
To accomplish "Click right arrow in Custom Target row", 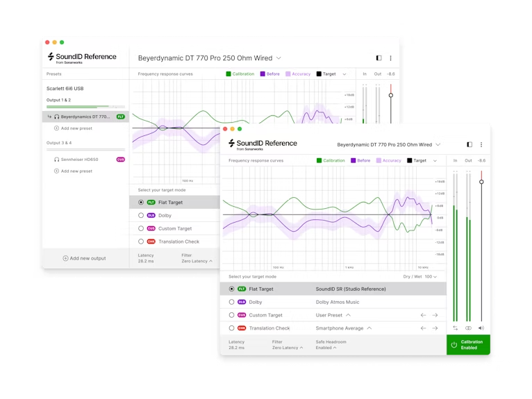I will tap(435, 315).
